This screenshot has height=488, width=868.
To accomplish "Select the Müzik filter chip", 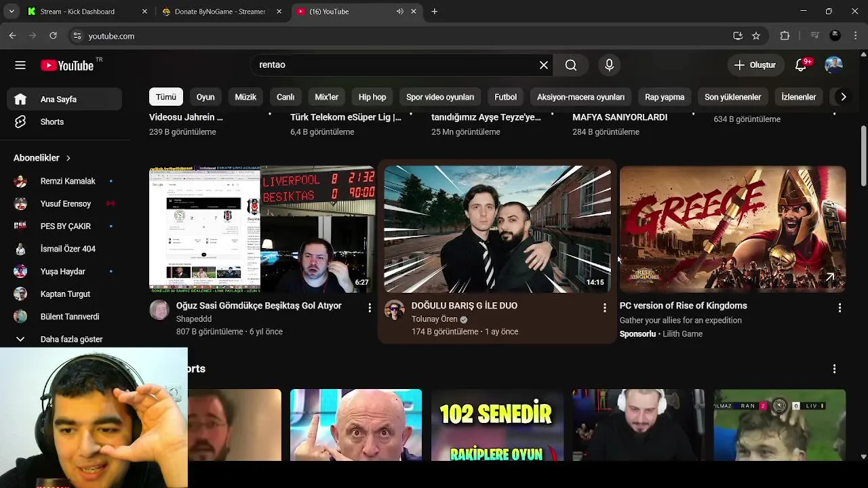I will pos(245,97).
